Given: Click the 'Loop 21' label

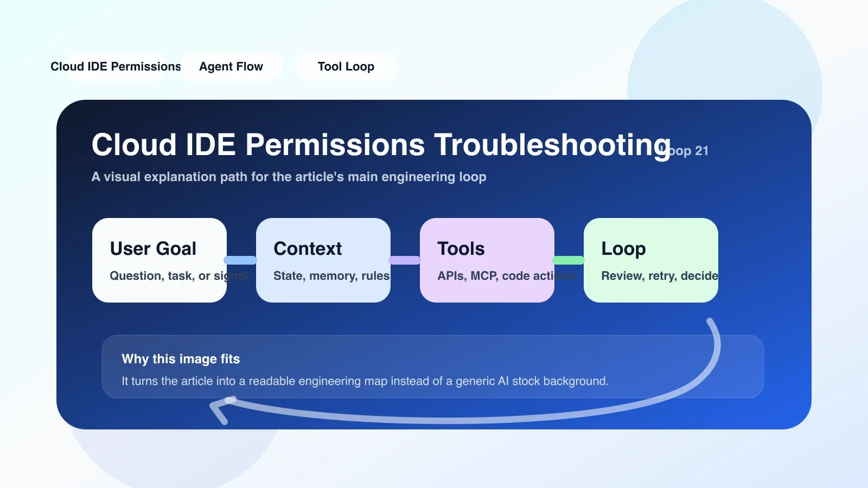Looking at the screenshot, I should 685,151.
